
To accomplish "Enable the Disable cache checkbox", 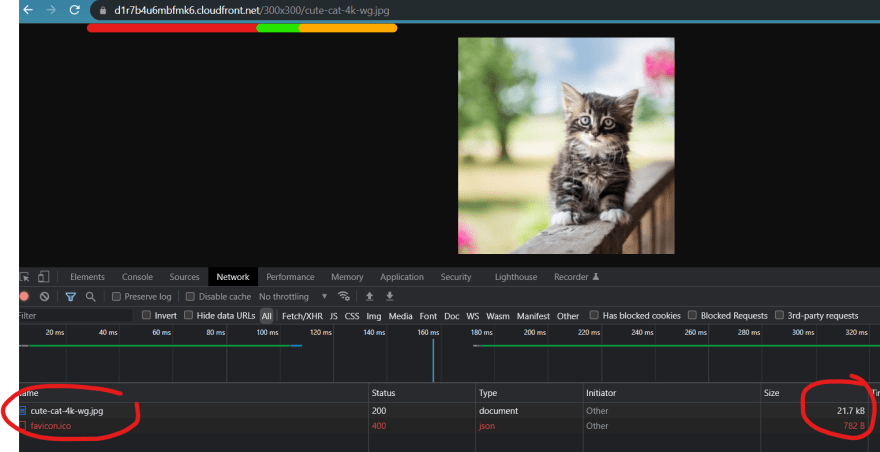I will [x=190, y=296].
